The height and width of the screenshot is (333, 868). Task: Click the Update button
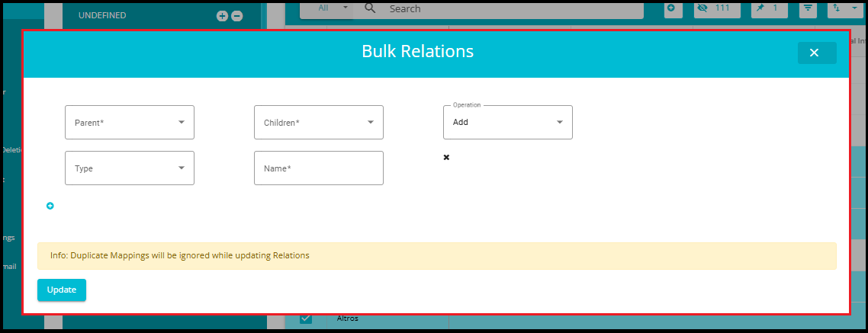click(62, 290)
